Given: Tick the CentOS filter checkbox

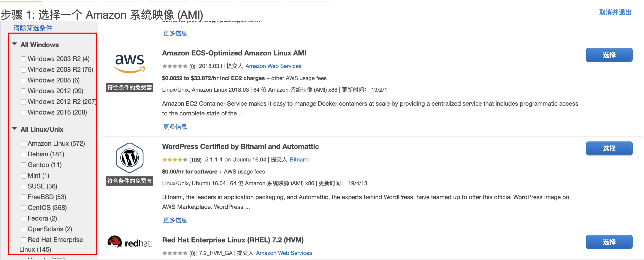Looking at the screenshot, I should pos(24,208).
